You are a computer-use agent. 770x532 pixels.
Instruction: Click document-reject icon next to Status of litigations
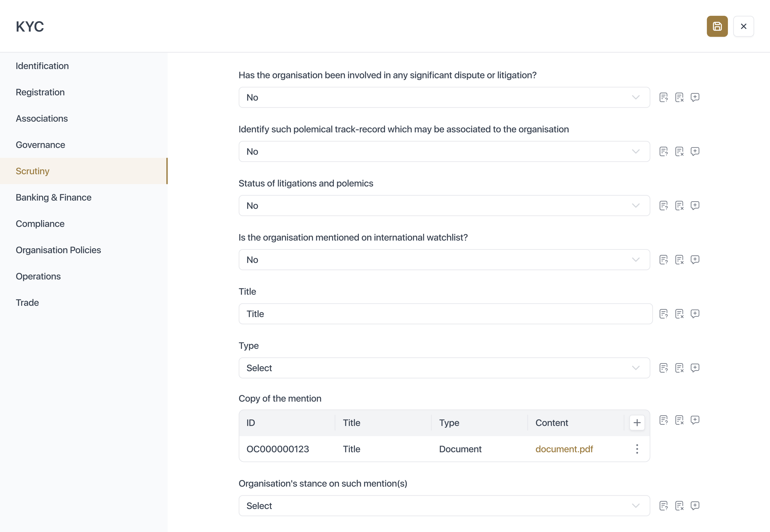click(x=679, y=206)
